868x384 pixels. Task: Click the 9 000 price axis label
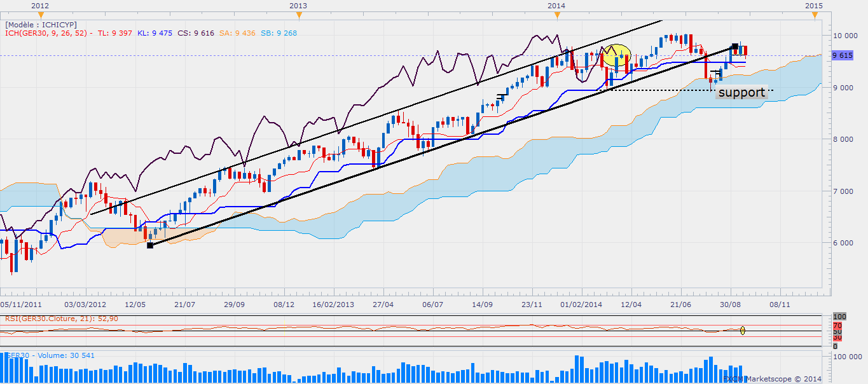pos(843,87)
